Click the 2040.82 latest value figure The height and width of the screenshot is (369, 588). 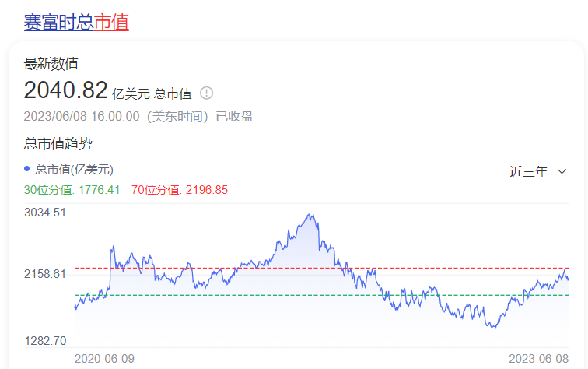(x=65, y=90)
